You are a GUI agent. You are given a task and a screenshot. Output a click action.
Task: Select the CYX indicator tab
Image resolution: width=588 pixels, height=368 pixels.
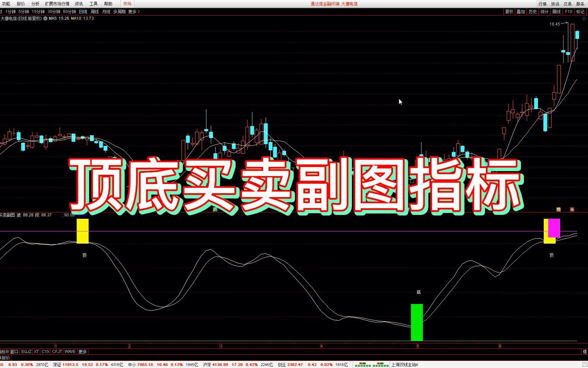pyautogui.click(x=46, y=352)
